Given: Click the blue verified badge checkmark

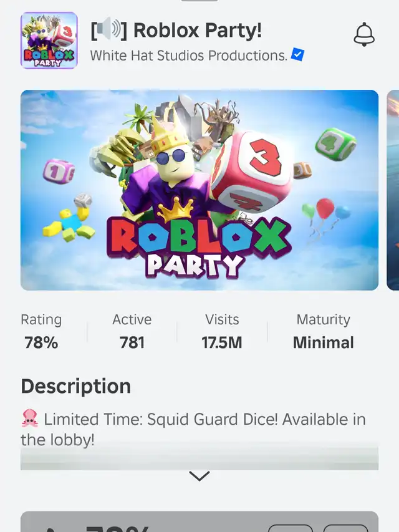Looking at the screenshot, I should pyautogui.click(x=297, y=55).
